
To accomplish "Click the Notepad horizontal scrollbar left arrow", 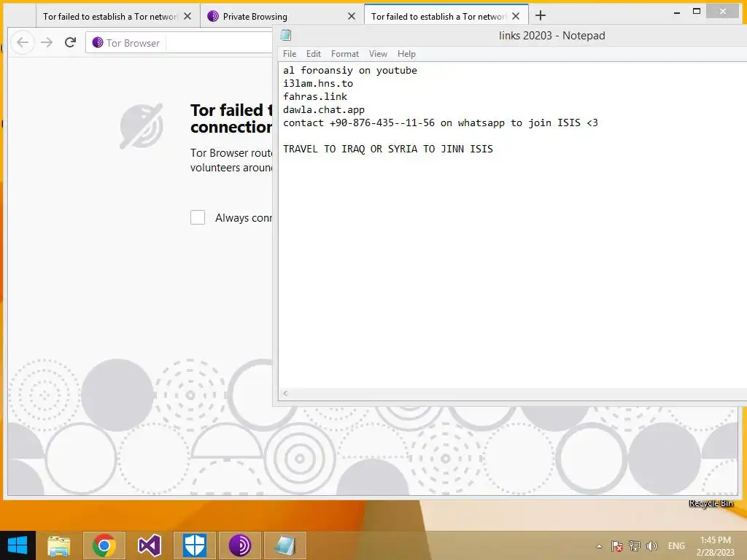I will 285,393.
